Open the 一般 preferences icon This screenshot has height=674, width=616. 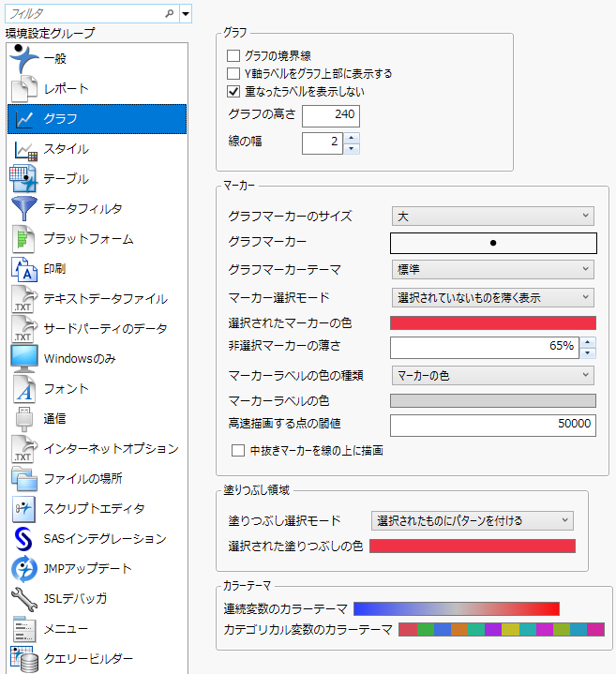(x=24, y=58)
